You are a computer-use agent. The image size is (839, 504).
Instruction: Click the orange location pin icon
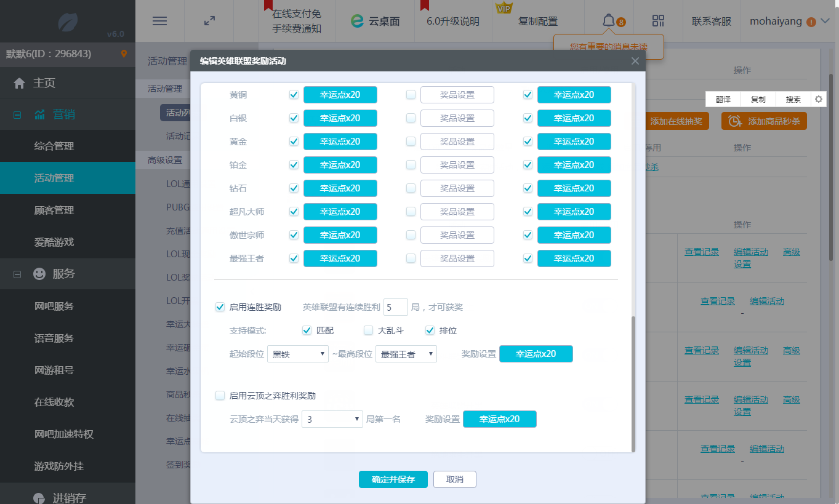coord(124,54)
